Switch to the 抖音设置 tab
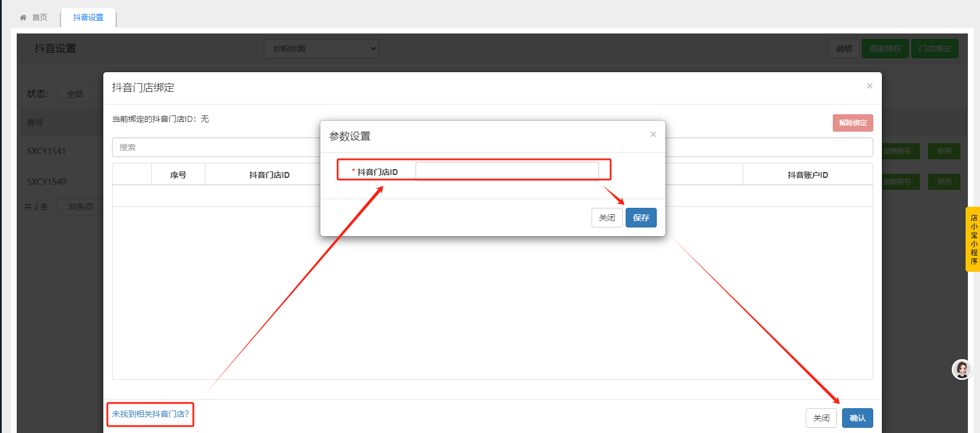This screenshot has width=980, height=433. click(x=88, y=18)
